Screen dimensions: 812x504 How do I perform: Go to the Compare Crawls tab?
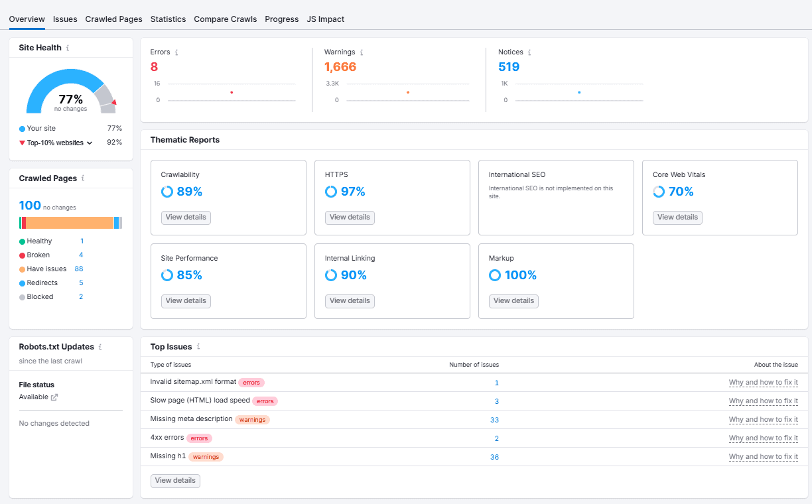226,19
